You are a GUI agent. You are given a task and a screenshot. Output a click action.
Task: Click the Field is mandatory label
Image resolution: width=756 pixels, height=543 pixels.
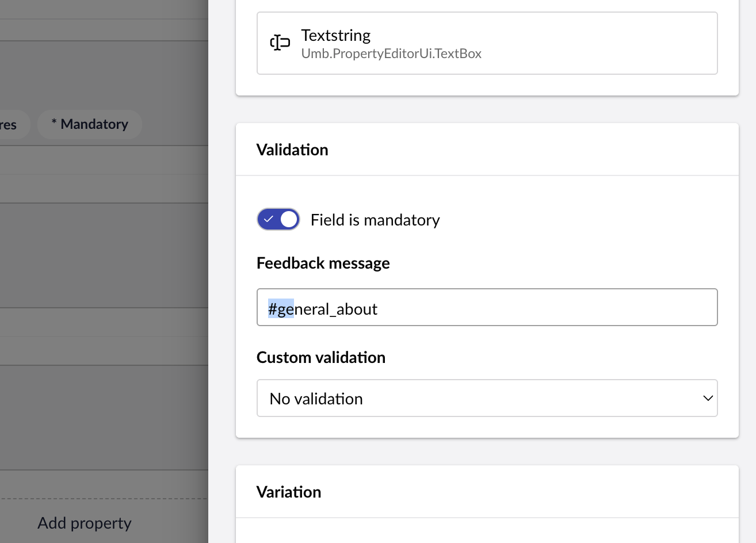375,220
